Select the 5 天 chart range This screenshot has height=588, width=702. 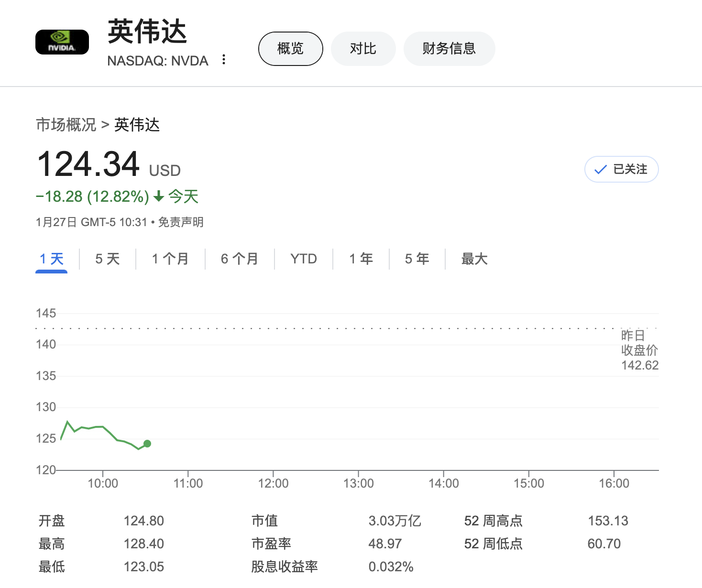[107, 259]
